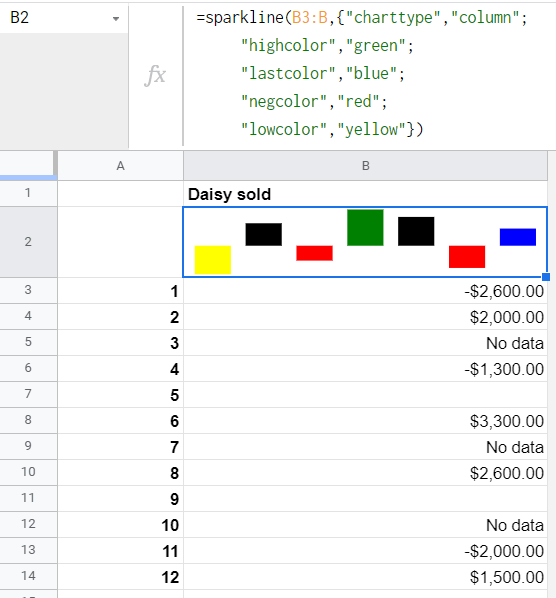Screen dimensions: 556x598
Task: Click cell with $2,600.00
Action: (365, 473)
